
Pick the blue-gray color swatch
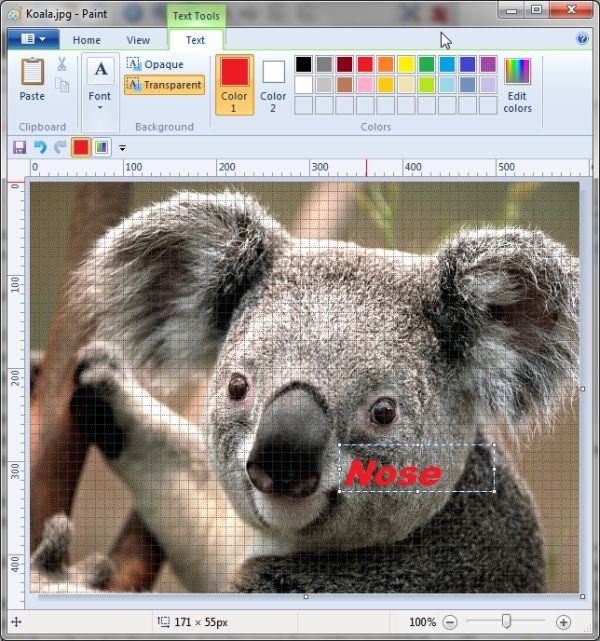467,85
